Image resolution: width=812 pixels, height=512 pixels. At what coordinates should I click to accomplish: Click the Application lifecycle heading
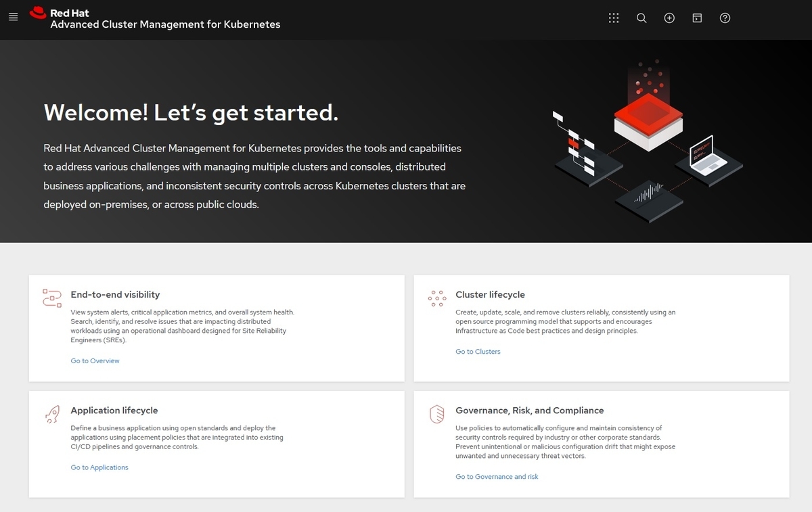114,411
